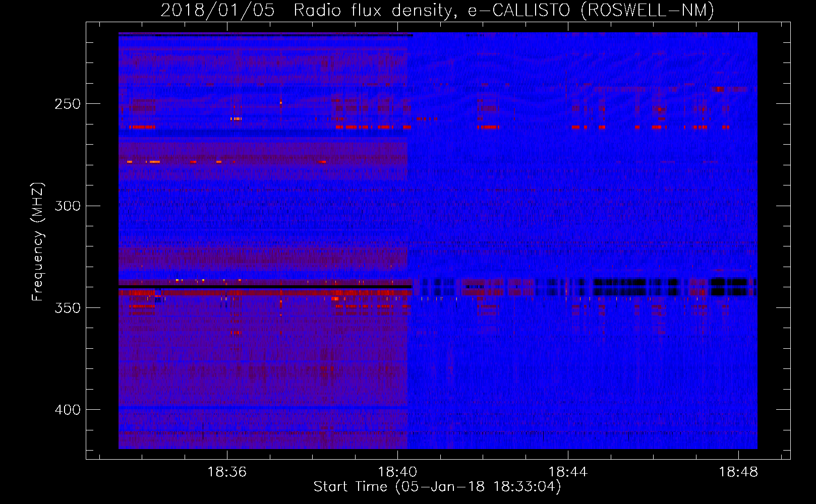
Task: Click the 18:40 time tick label
Action: click(397, 472)
